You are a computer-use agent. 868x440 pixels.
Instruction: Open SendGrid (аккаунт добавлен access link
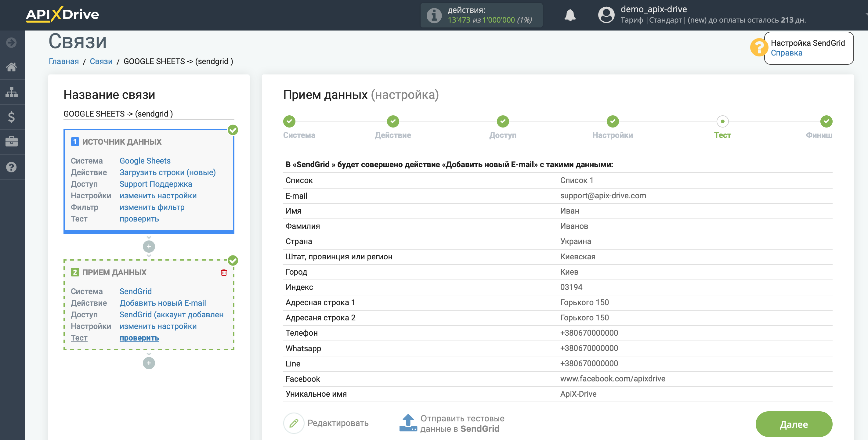pyautogui.click(x=172, y=314)
